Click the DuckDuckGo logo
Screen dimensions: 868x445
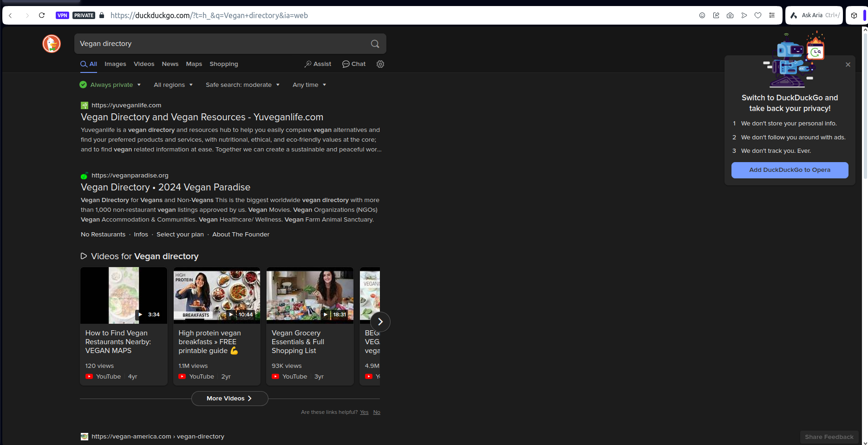click(52, 44)
